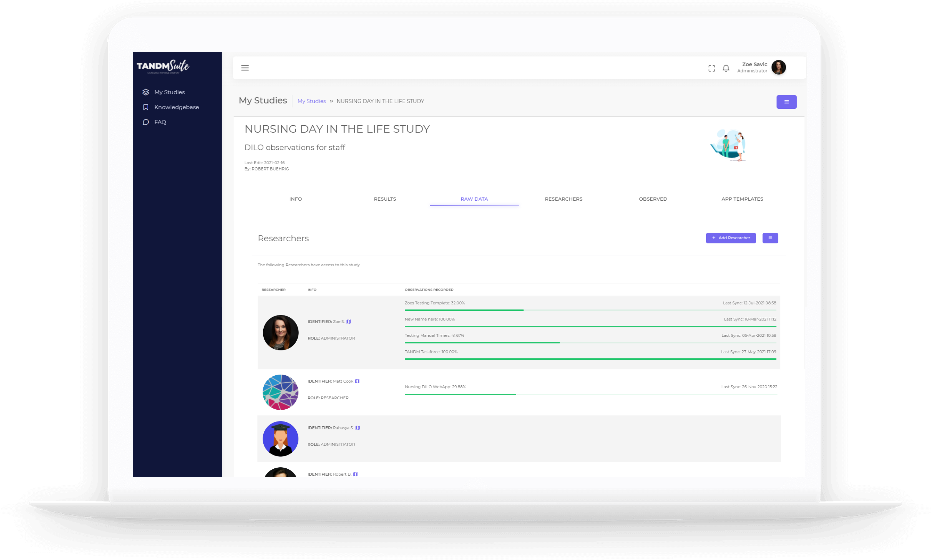Follow the My Studies breadcrumb link
Viewport: 931px width, 560px height.
312,101
